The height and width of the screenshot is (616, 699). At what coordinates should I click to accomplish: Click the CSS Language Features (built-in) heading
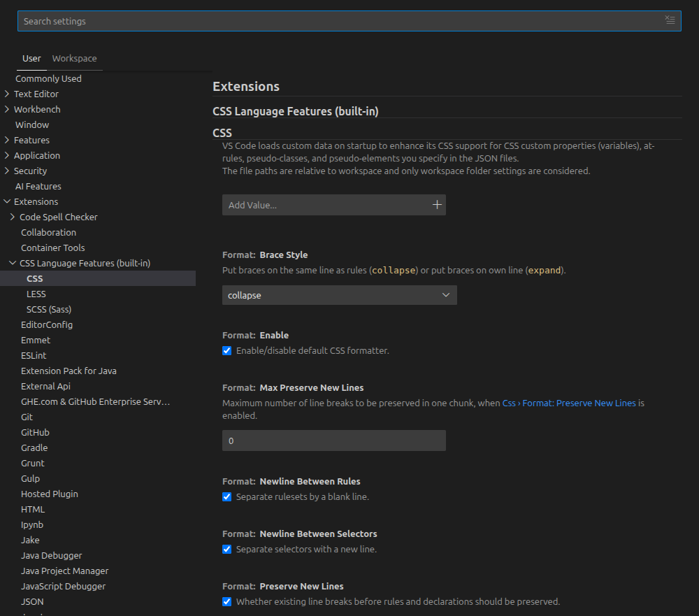[296, 111]
